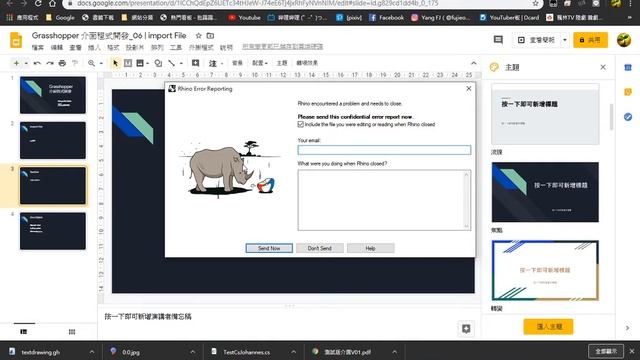Image resolution: width=640 pixels, height=360 pixels.
Task: Star the presentation title
Action: click(x=198, y=36)
